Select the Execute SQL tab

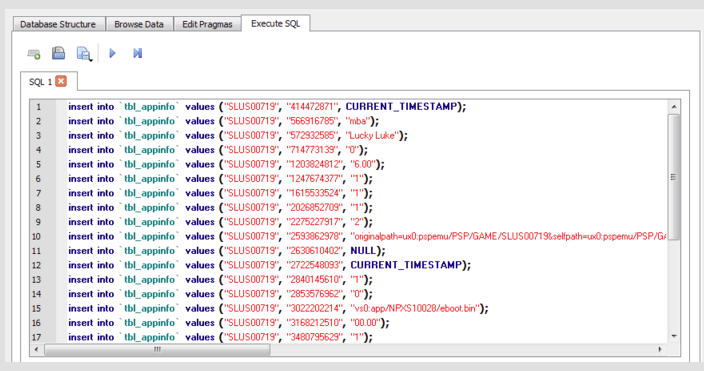pyautogui.click(x=275, y=23)
